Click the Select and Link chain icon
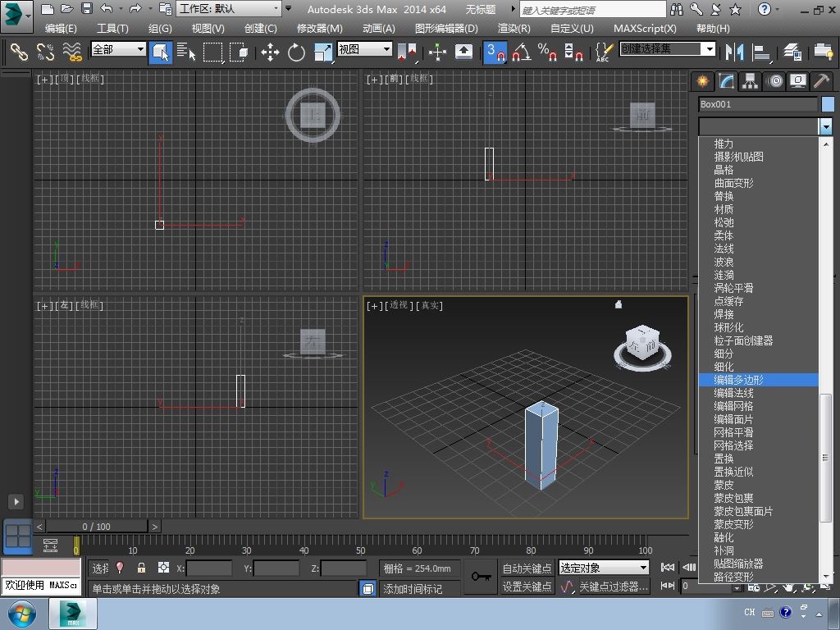Image resolution: width=840 pixels, height=630 pixels. [x=19, y=52]
